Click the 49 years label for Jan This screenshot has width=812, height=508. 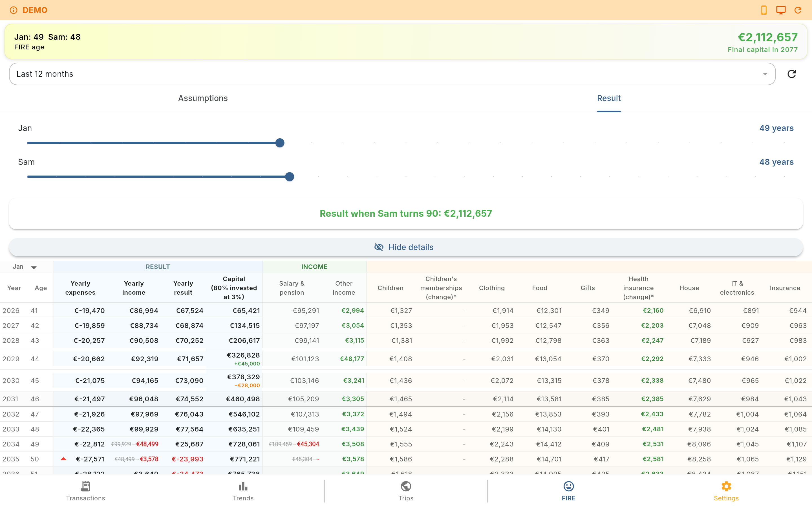tap(776, 128)
